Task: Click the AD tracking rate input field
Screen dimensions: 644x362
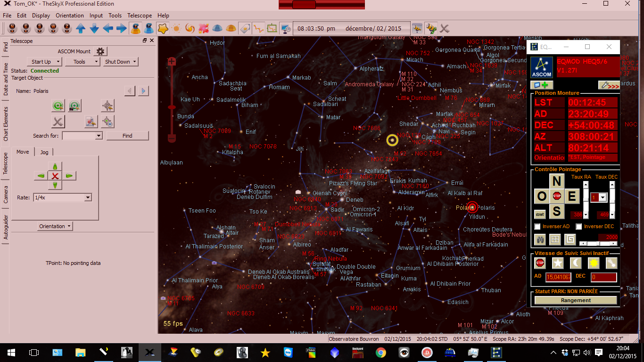Action: (558, 277)
